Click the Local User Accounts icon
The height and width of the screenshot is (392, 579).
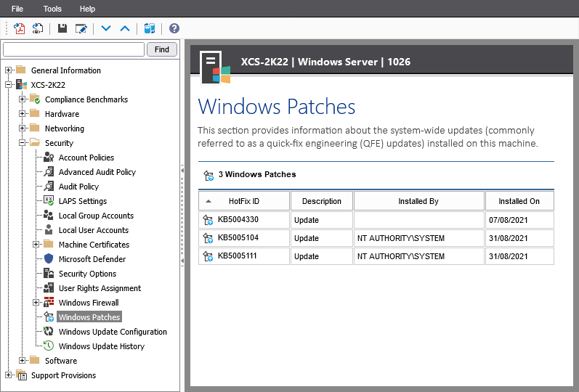[x=49, y=230]
